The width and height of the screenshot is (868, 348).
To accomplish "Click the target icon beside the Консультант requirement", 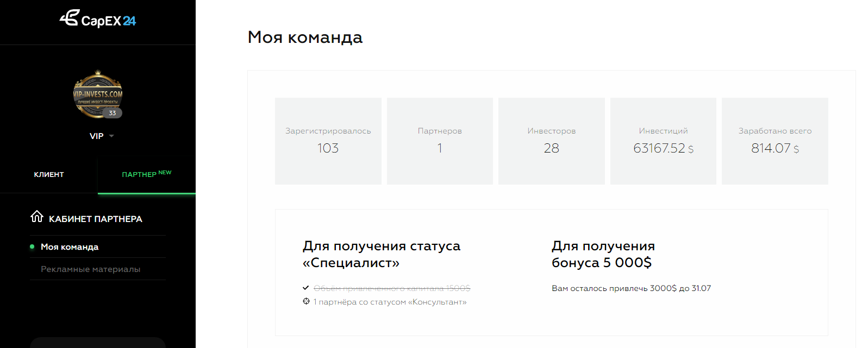I will (306, 301).
